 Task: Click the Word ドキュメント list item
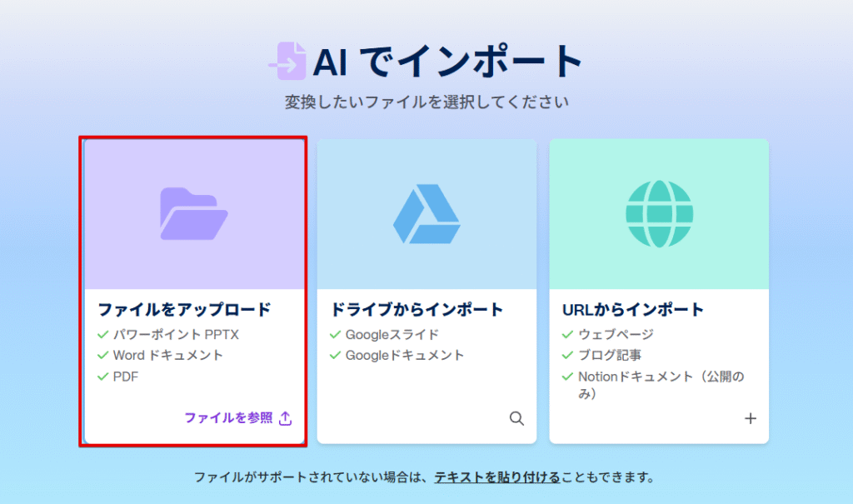[167, 355]
